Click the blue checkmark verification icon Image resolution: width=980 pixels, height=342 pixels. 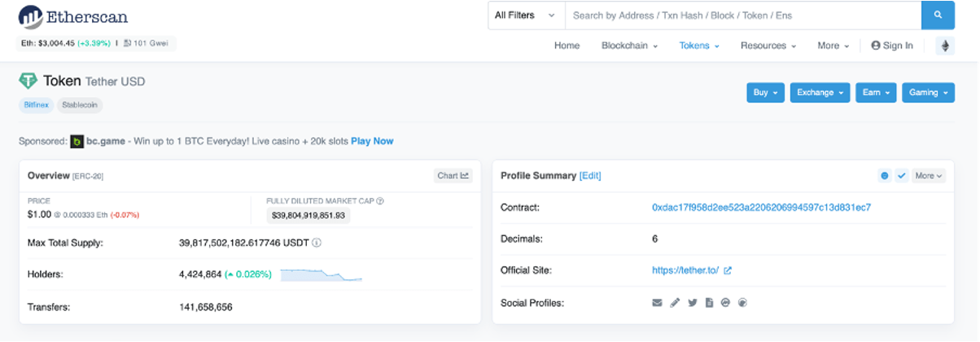click(901, 175)
